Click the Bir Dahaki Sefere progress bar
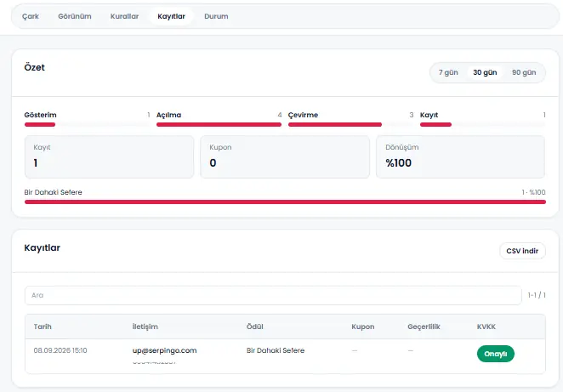Screen dimensions: 563x392 (285, 202)
